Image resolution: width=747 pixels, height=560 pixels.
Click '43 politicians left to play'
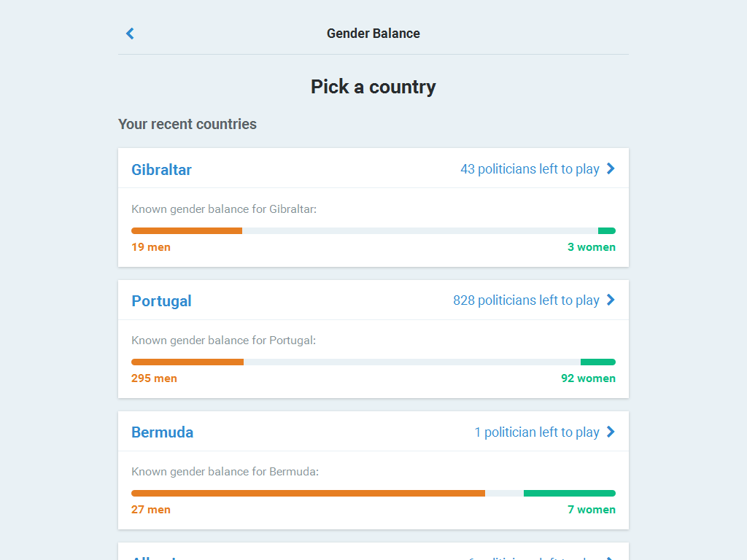530,169
